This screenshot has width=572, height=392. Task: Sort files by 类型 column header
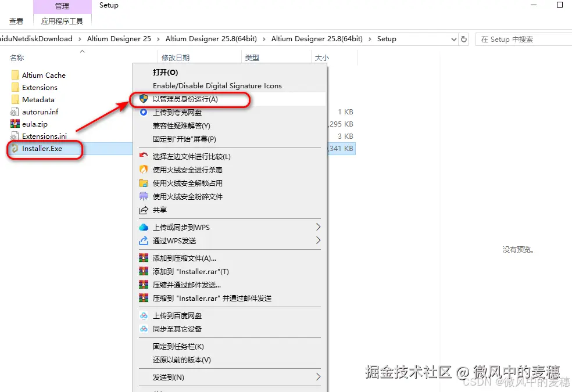(x=252, y=57)
